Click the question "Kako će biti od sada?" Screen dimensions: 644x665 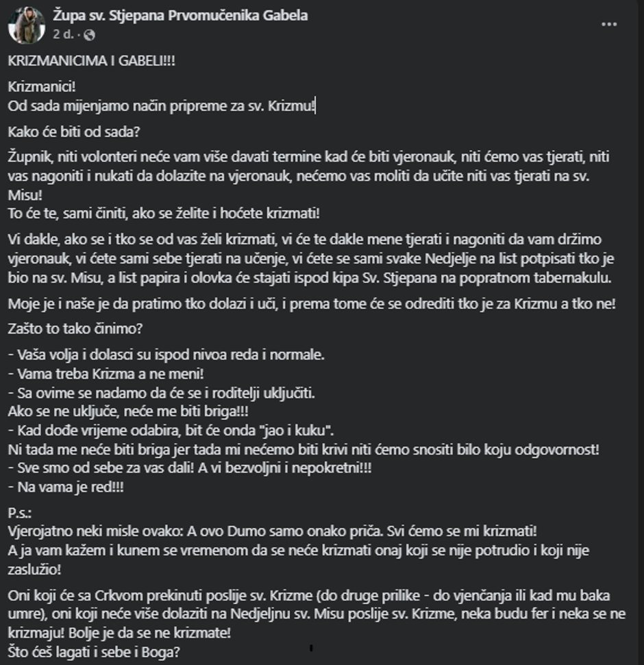click(75, 132)
